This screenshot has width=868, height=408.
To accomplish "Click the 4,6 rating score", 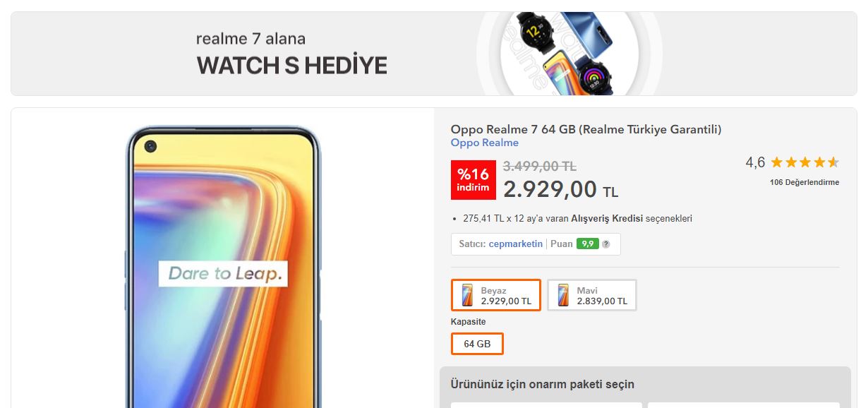I will 755,163.
